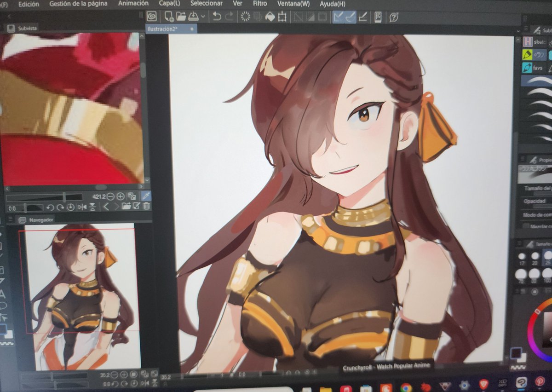
Task: Adjust the Subvista zoom slider
Action: click(44, 197)
